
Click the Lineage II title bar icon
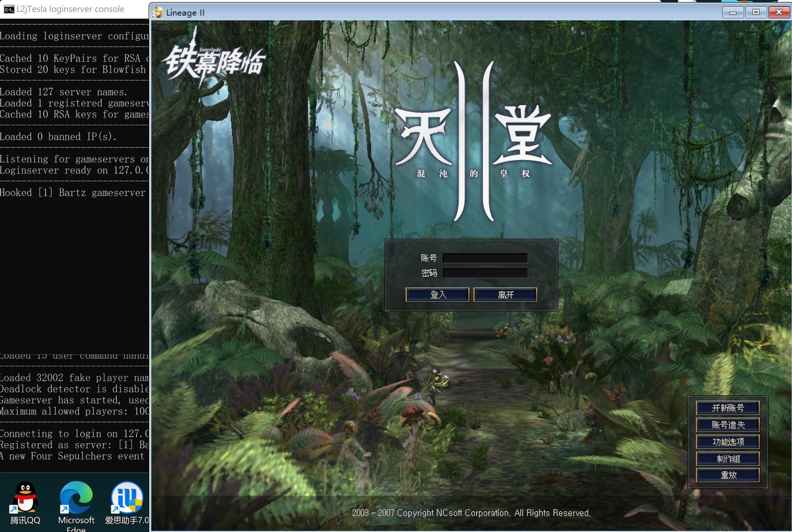(158, 12)
